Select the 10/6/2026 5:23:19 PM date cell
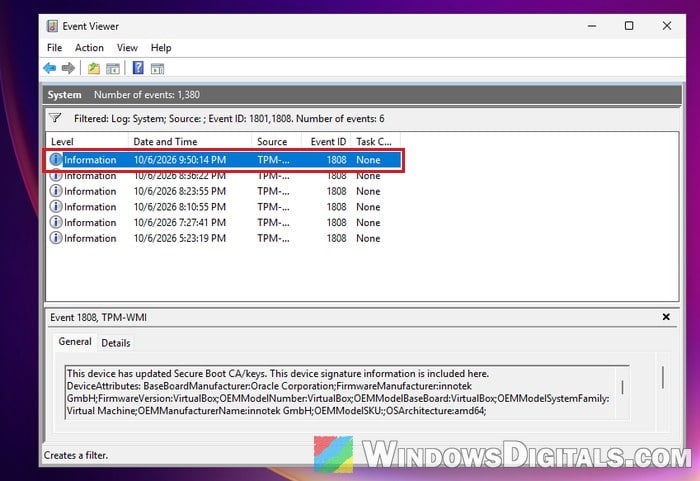The width and height of the screenshot is (700, 481). [x=180, y=238]
